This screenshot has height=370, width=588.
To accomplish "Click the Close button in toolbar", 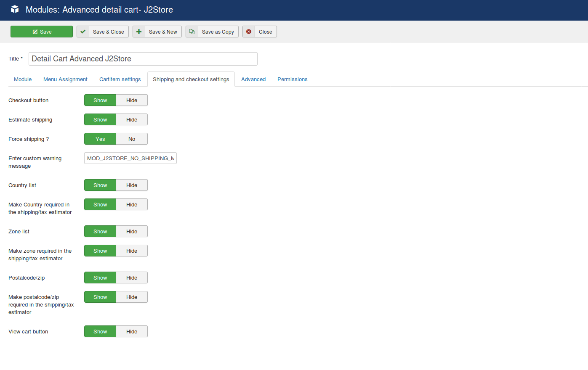I will [260, 32].
